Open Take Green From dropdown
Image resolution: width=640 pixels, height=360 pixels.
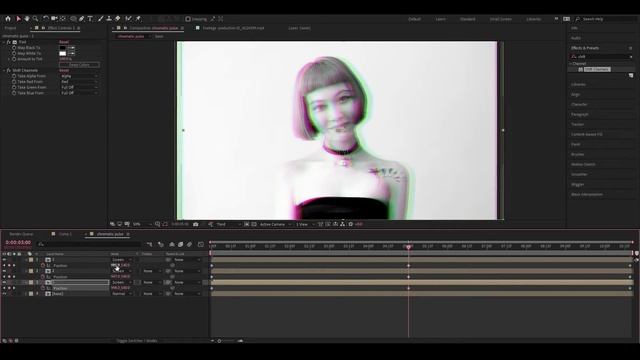click(x=80, y=88)
